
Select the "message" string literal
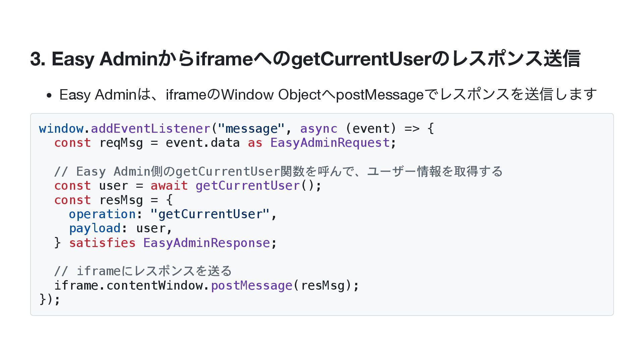(251, 129)
